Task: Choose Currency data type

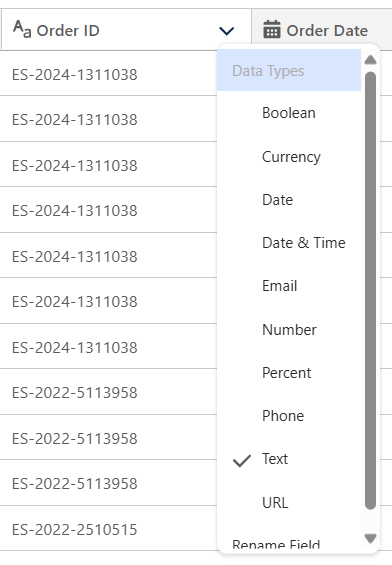Action: pos(289,157)
